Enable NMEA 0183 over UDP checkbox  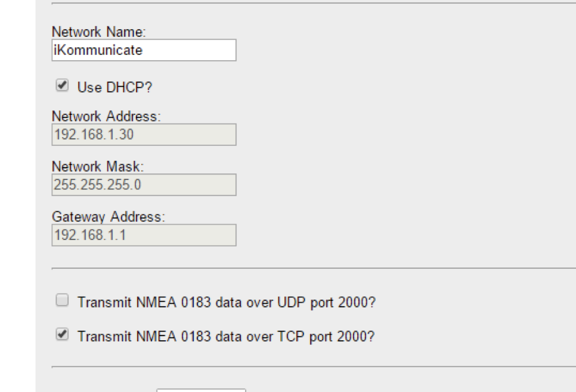pyautogui.click(x=62, y=300)
